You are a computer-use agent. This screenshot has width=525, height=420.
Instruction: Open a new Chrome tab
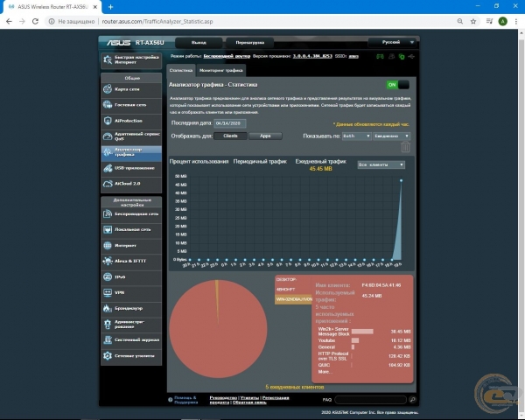click(x=110, y=7)
